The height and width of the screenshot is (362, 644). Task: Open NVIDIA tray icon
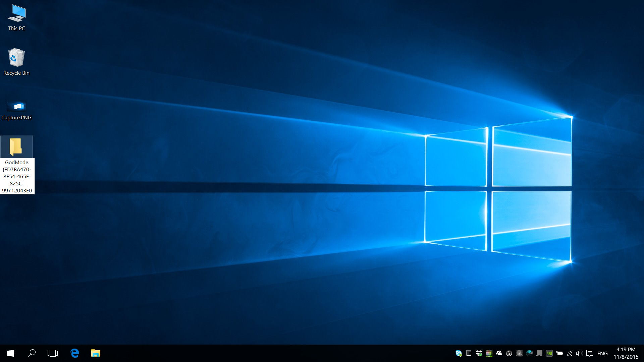(549, 353)
